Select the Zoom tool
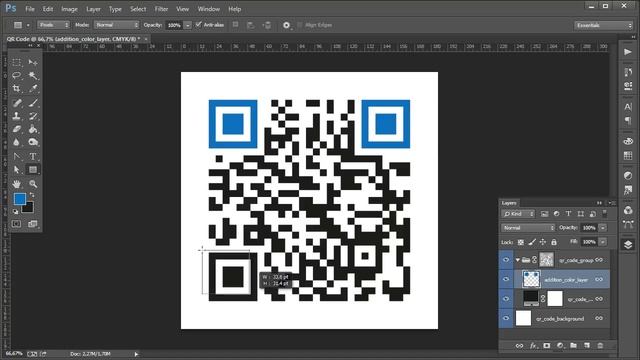This screenshot has width=640, height=360. (x=33, y=184)
